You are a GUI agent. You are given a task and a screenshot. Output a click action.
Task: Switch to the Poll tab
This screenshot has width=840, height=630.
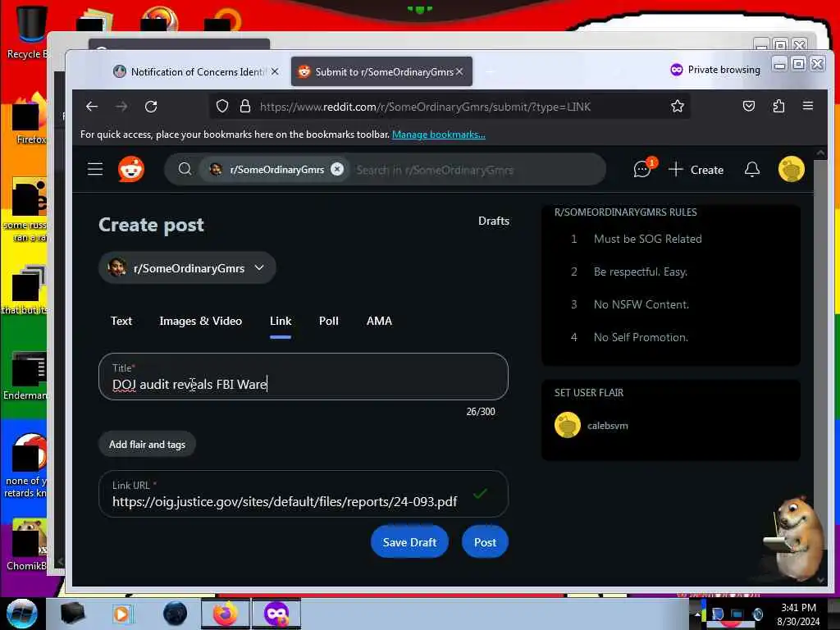tap(328, 321)
